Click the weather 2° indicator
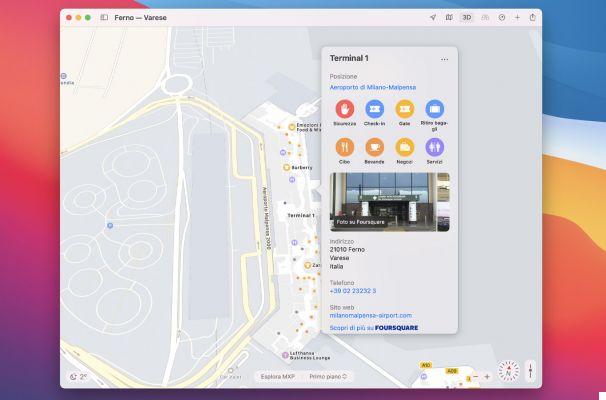This screenshot has width=606, height=400. coord(78,376)
